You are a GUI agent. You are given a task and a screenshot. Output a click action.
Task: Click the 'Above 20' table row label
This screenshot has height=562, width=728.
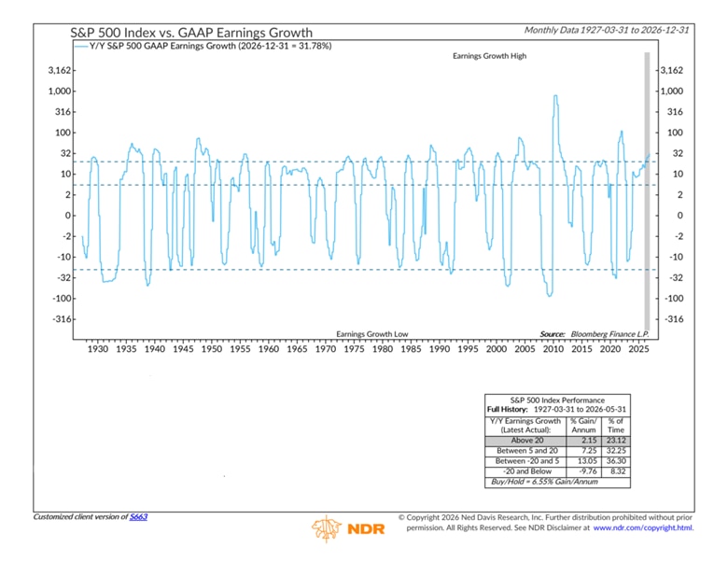pos(527,441)
